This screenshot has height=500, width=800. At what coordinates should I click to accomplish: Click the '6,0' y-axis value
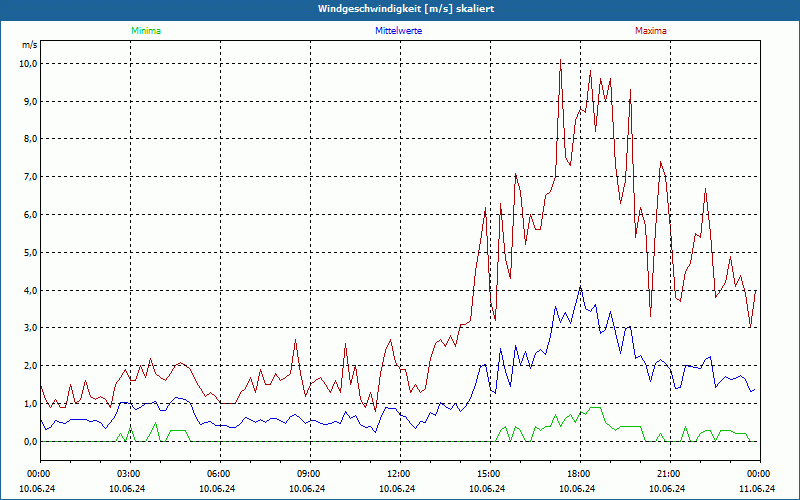(x=30, y=215)
